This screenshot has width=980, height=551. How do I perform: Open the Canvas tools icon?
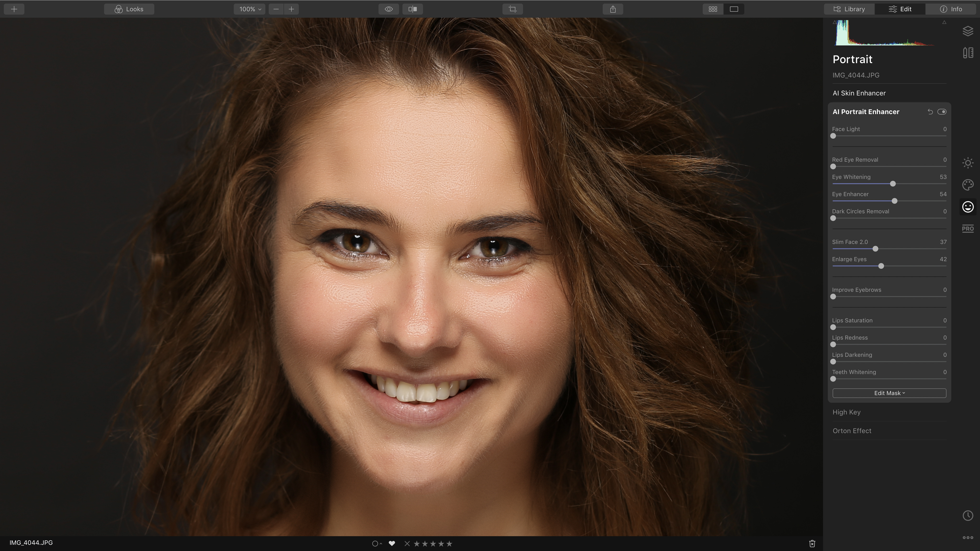click(968, 52)
